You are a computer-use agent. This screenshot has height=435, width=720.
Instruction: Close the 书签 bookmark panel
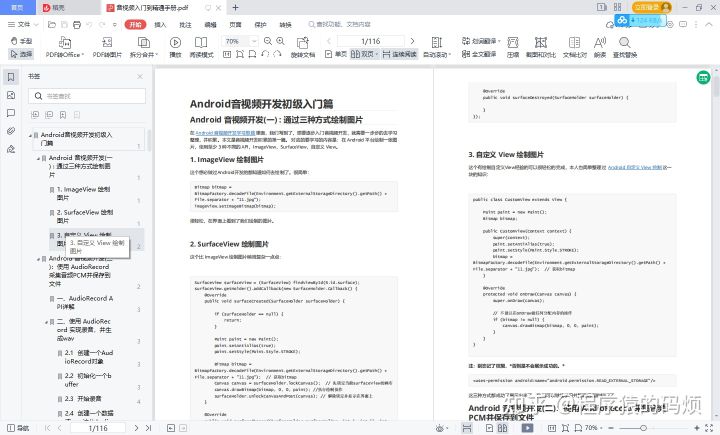(x=140, y=76)
